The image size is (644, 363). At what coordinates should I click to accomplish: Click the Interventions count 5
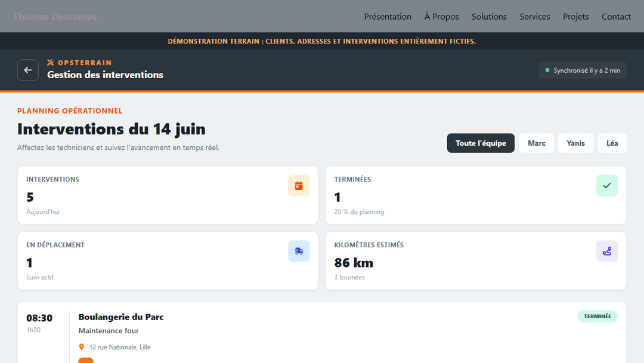coord(30,198)
